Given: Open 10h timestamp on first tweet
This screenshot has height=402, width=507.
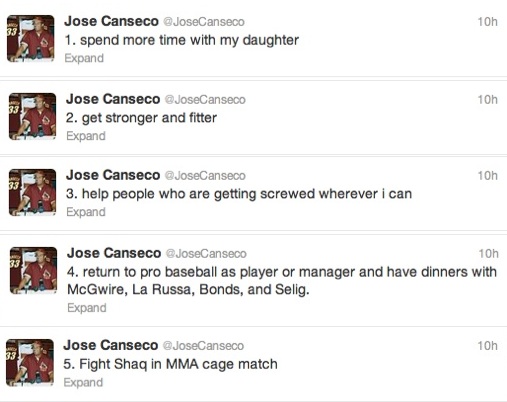Looking at the screenshot, I should coord(487,22).
